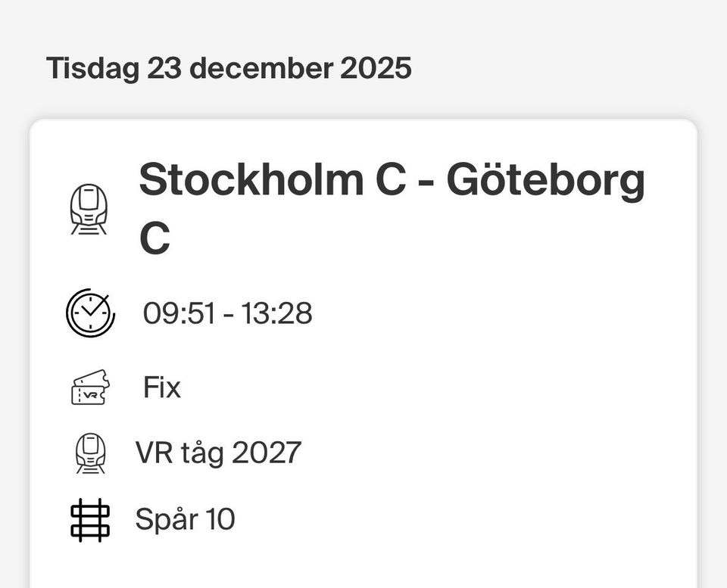
Task: Tap the clock icon next to travel times
Action: click(x=90, y=313)
